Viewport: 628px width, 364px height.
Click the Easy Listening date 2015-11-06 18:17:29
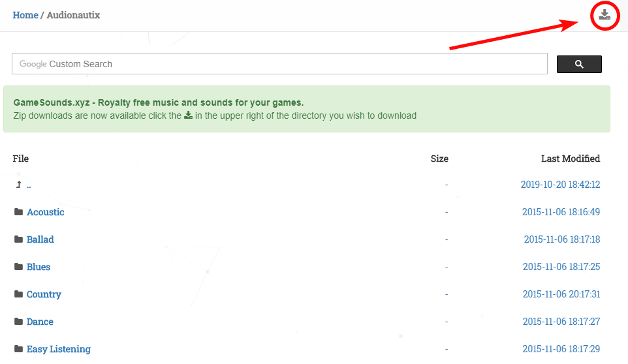561,349
